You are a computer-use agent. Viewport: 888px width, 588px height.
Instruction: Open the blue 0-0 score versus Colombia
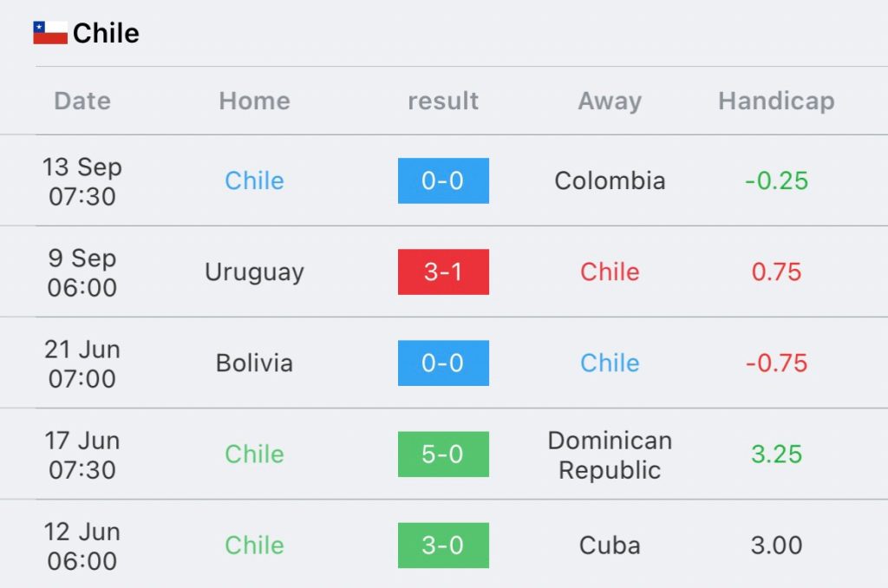point(443,180)
